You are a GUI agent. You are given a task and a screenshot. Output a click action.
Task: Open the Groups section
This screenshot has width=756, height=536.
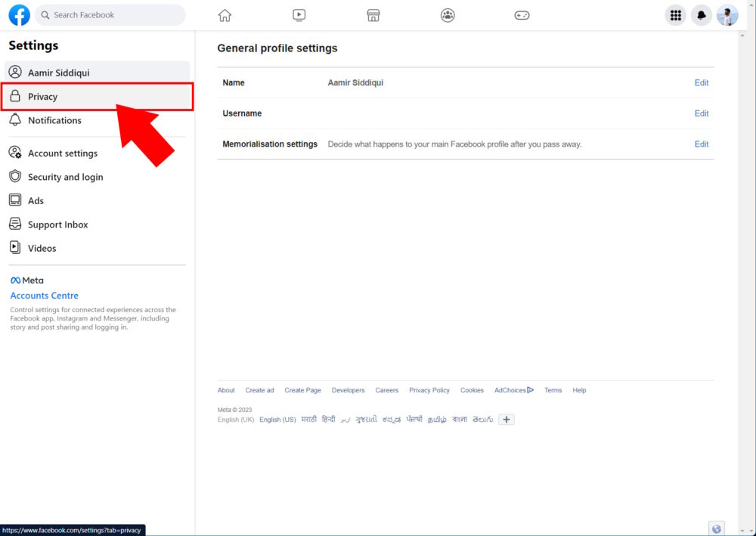tap(448, 14)
